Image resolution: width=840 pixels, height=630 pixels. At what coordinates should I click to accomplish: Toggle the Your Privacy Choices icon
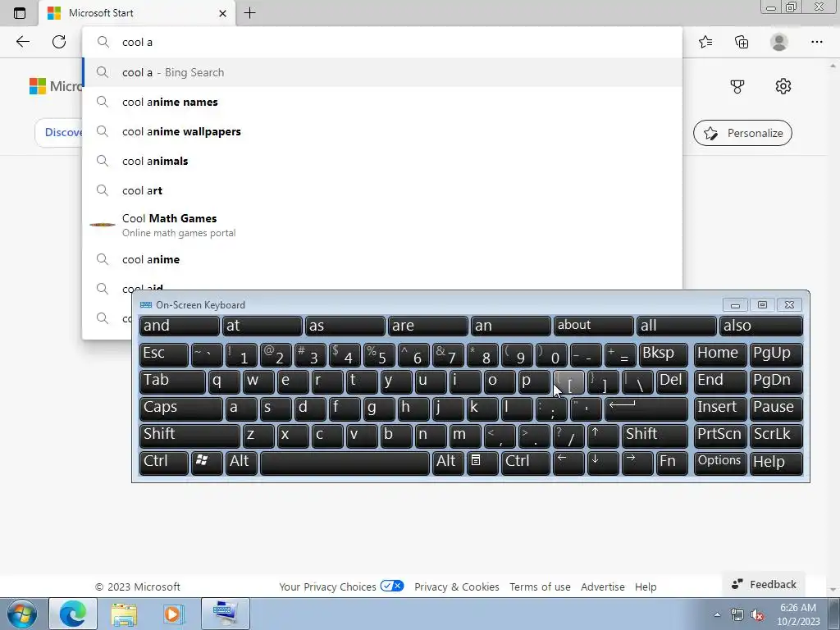(391, 586)
